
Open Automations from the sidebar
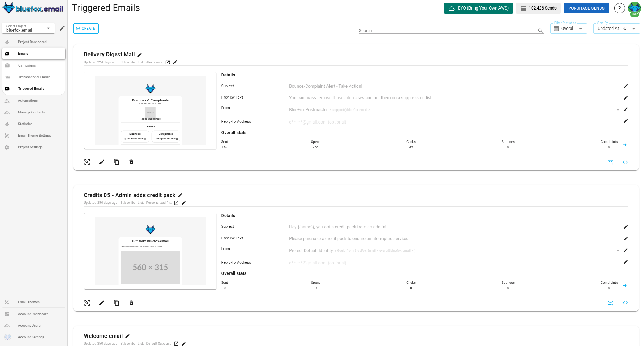pos(27,100)
